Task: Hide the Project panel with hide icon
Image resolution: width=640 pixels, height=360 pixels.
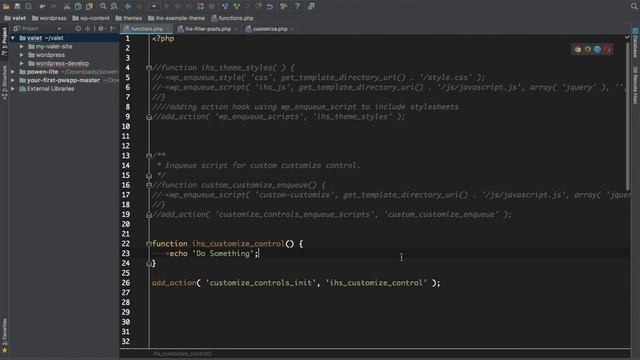Action: click(113, 29)
